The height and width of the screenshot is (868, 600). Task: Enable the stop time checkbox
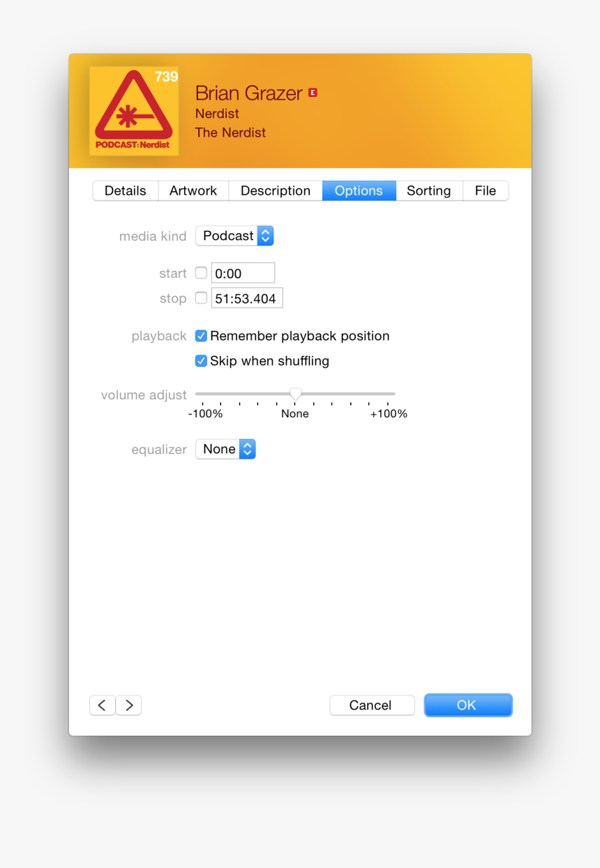201,298
